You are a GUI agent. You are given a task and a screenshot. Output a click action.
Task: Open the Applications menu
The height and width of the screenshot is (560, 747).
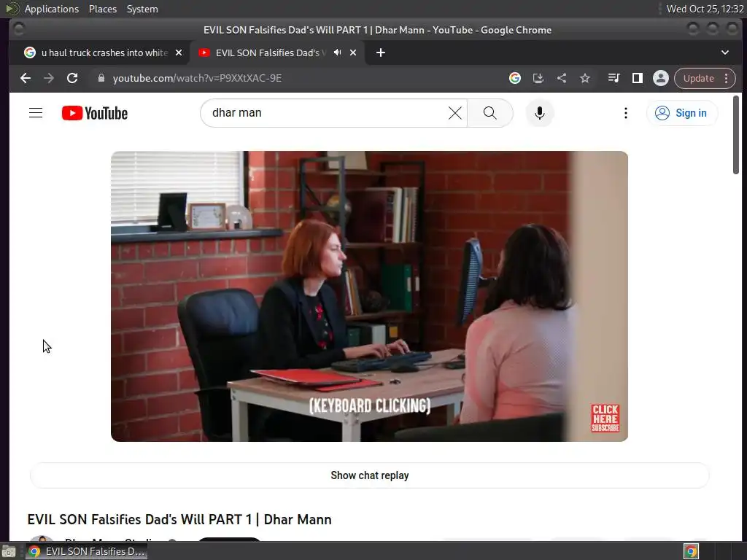click(52, 9)
